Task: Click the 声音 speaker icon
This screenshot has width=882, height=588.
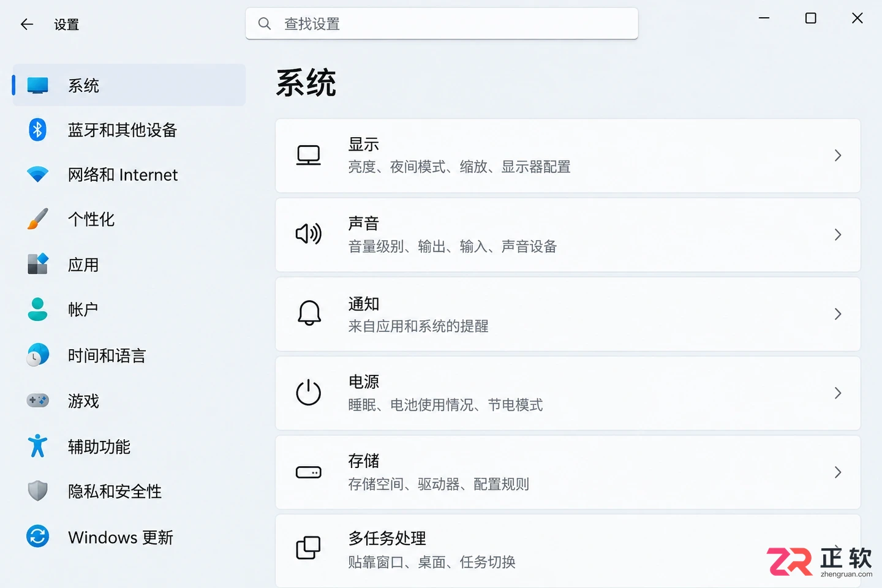Action: 309,234
